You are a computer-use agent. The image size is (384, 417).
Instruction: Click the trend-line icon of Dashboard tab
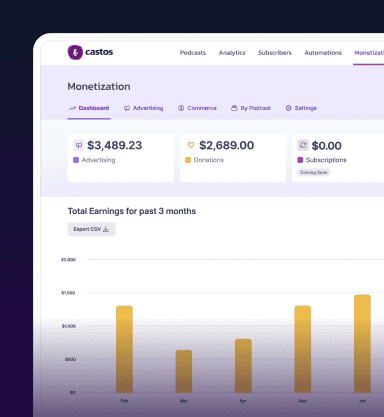[72, 108]
